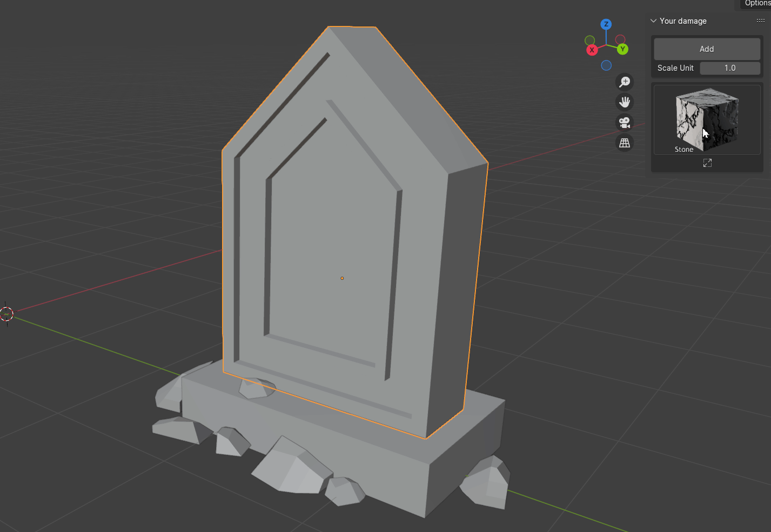The height and width of the screenshot is (532, 771).
Task: Open the Options dropdown
Action: pyautogui.click(x=756, y=4)
